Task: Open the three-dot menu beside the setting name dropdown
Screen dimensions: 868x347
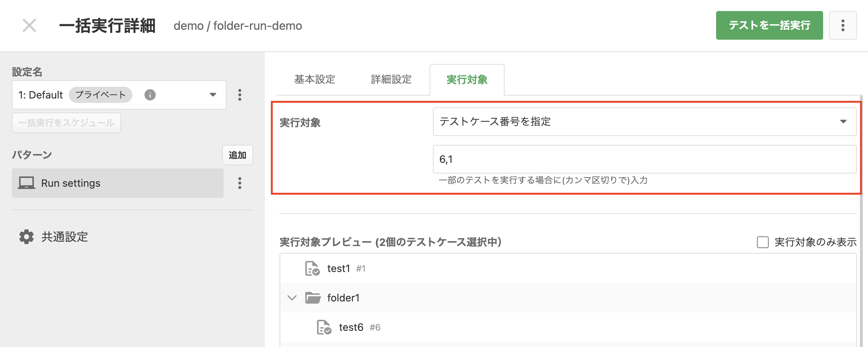Action: point(240,95)
